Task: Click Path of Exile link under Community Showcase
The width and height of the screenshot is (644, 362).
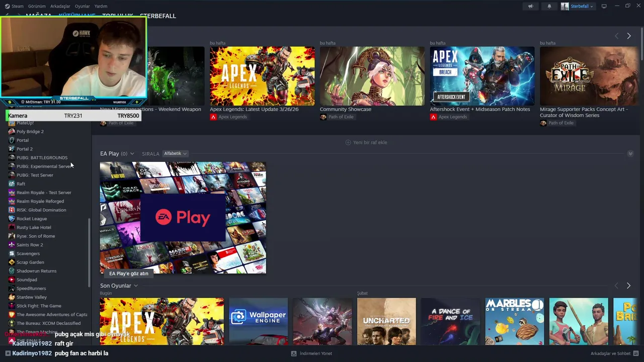Action: pos(341,117)
